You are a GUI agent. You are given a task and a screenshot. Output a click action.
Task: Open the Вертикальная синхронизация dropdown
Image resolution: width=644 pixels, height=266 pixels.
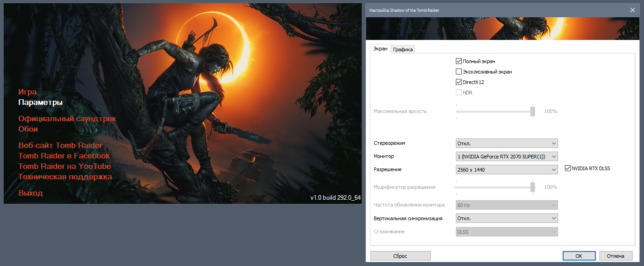(507, 218)
